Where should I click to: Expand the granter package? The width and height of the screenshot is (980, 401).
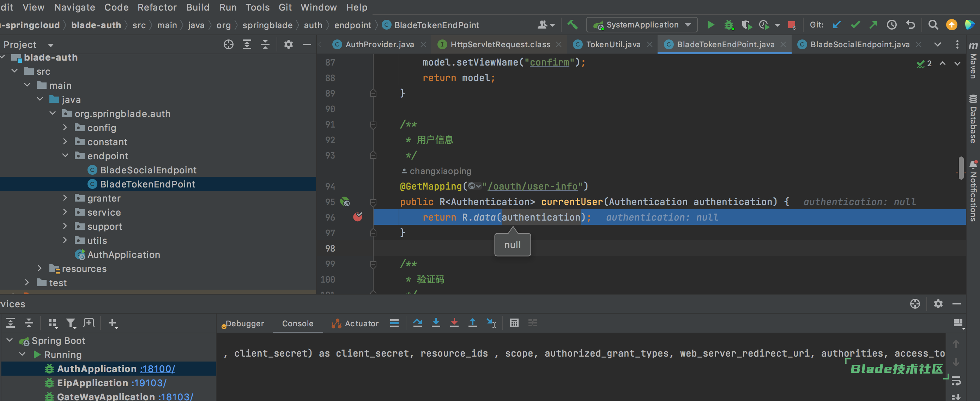point(65,198)
